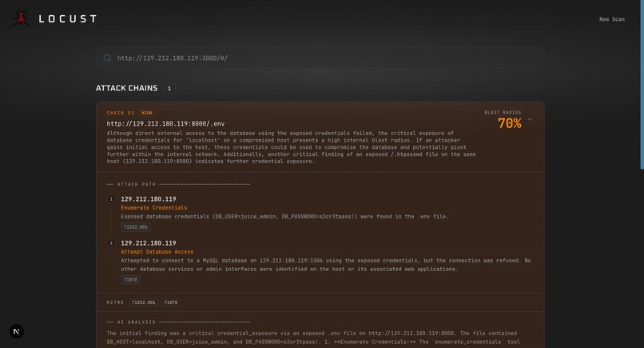Screen dimensions: 644x348
Task: Click the attack chains count badge
Action: tap(169, 89)
